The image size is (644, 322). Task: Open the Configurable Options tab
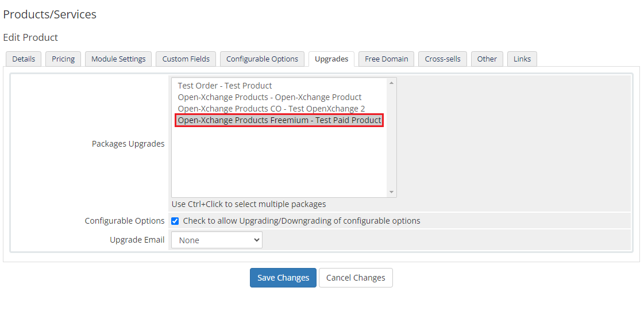262,59
